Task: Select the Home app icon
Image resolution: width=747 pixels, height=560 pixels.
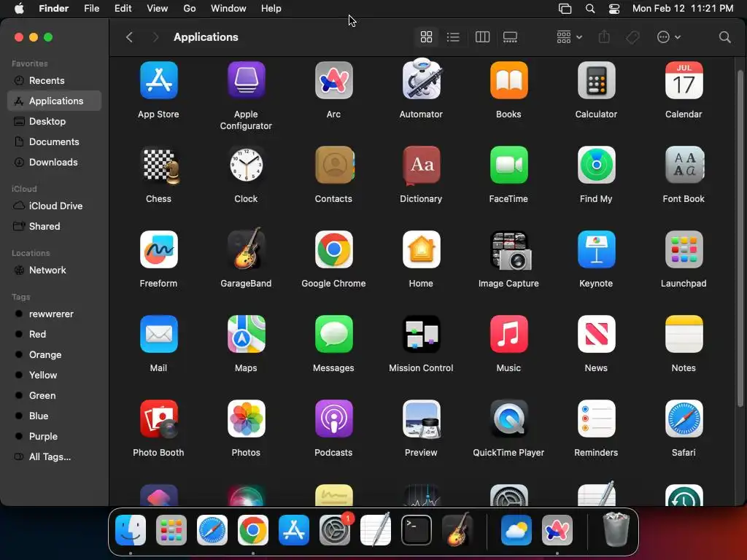Action: click(x=421, y=249)
